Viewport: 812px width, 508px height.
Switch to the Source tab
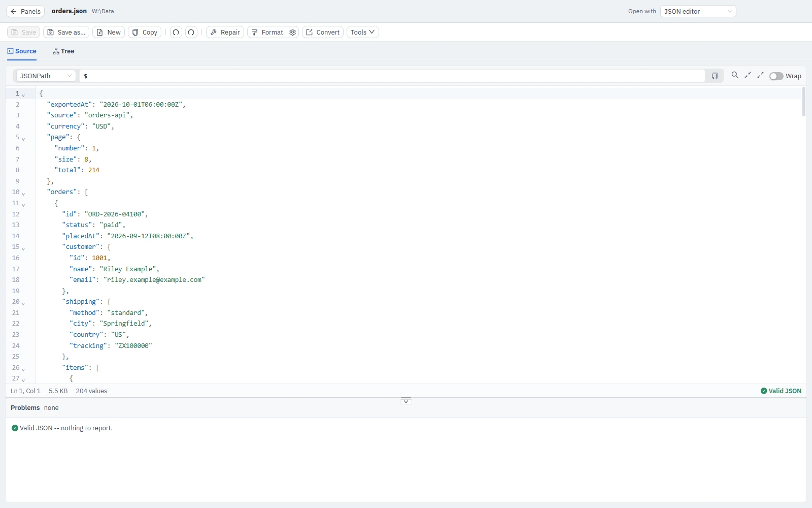click(x=22, y=51)
